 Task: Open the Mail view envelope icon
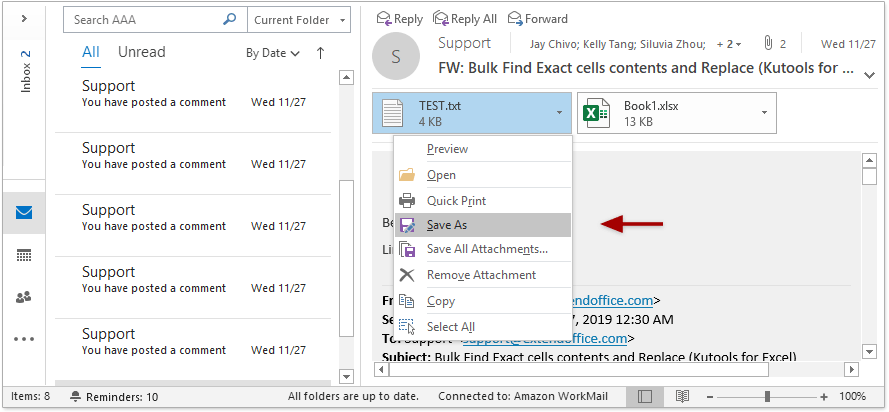pos(24,213)
